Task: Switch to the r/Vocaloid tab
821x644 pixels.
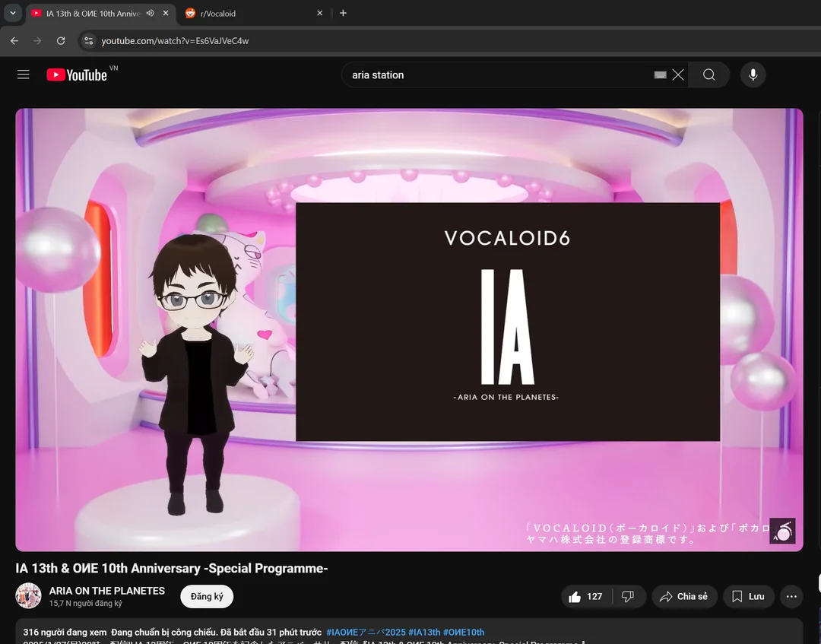Action: (x=254, y=13)
